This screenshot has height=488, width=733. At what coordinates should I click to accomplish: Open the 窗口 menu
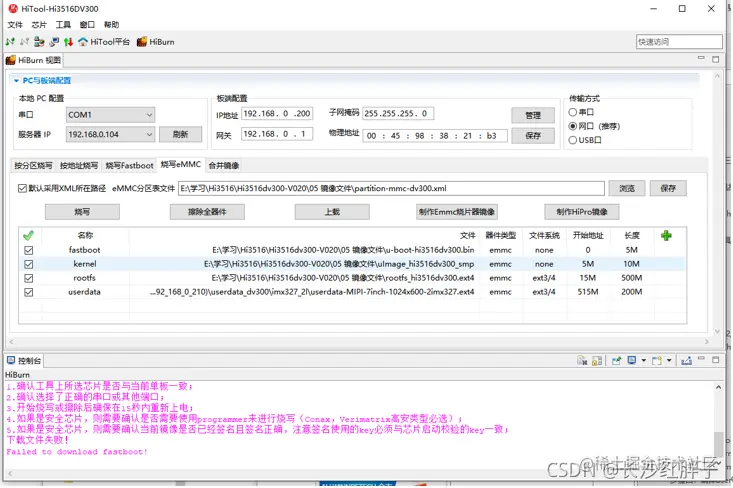87,25
